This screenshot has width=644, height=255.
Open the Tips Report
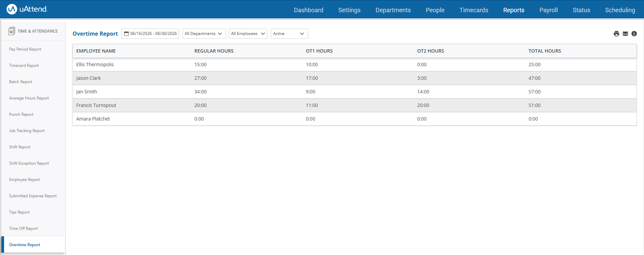coord(19,212)
